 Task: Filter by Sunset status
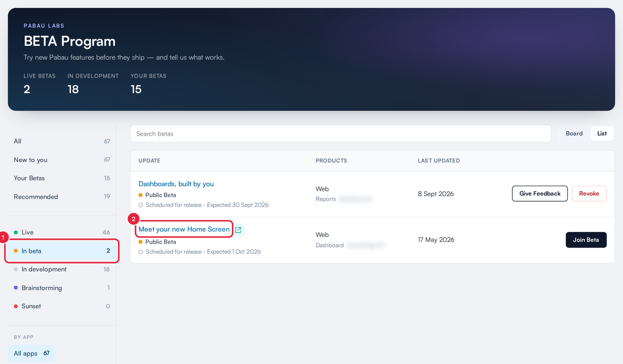coord(62,306)
